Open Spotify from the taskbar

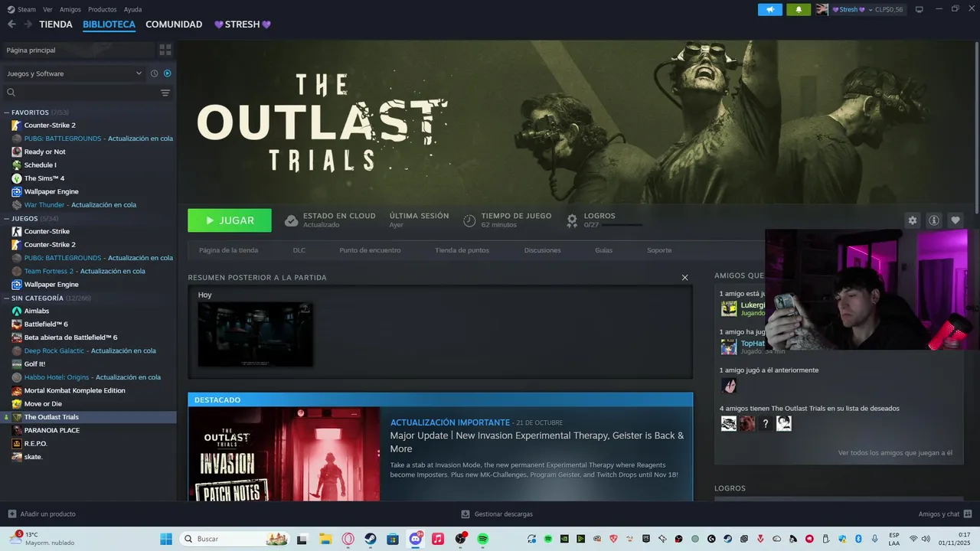[x=483, y=539]
